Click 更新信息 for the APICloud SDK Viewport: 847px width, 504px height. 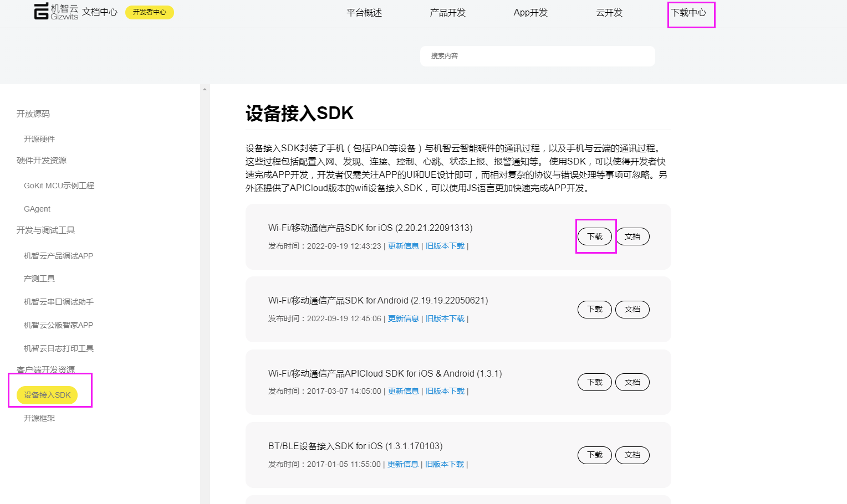[403, 391]
